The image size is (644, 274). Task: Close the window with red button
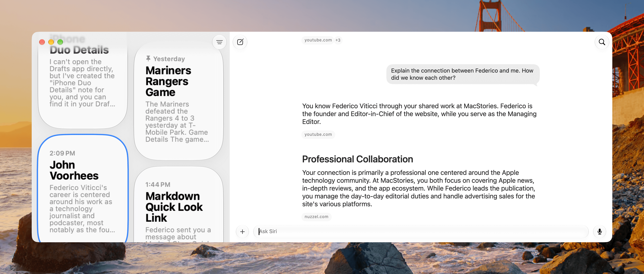click(x=42, y=42)
